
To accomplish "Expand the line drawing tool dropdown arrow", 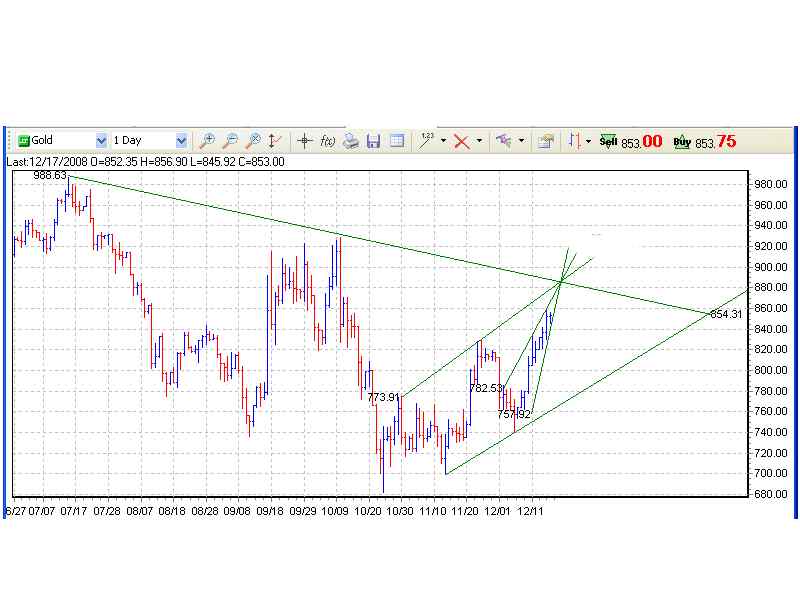I will 443,141.
